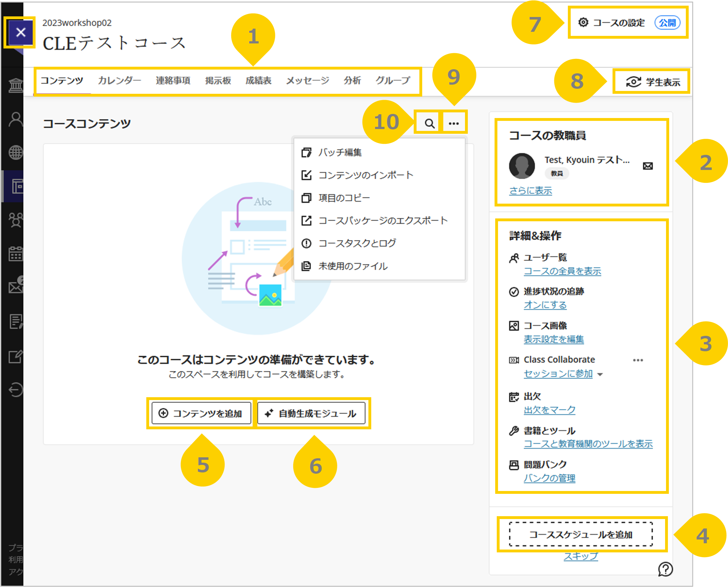Image resolution: width=728 pixels, height=587 pixels.
Task: Click the コースの設定 label
Action: (x=619, y=23)
